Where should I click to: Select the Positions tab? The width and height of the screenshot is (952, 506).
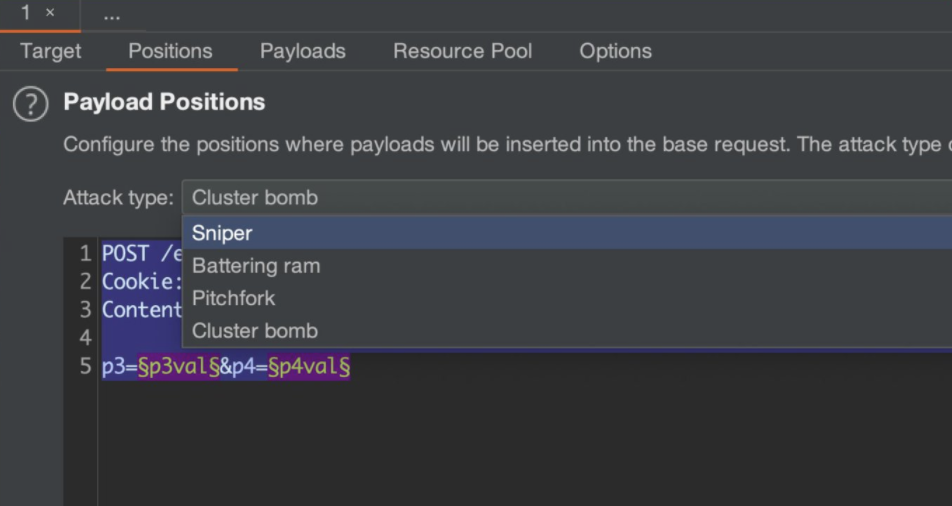pyautogui.click(x=170, y=51)
